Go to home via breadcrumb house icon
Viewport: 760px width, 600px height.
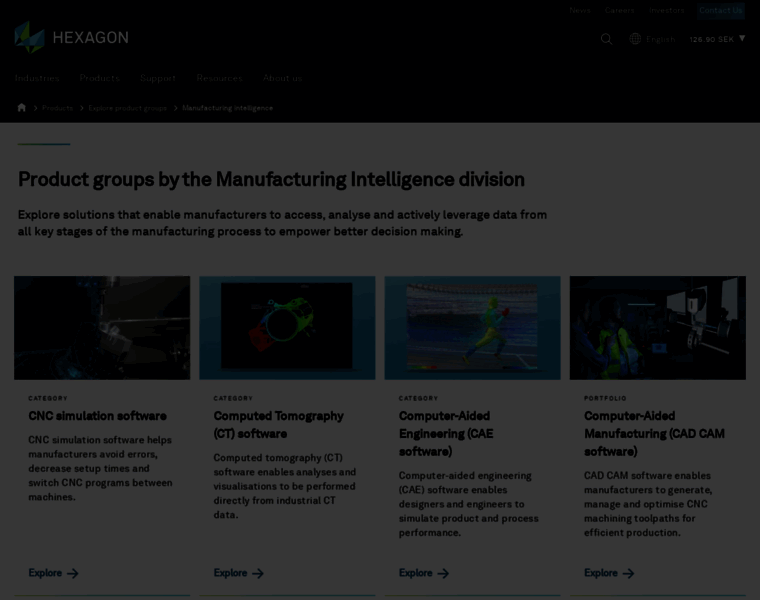(21, 108)
